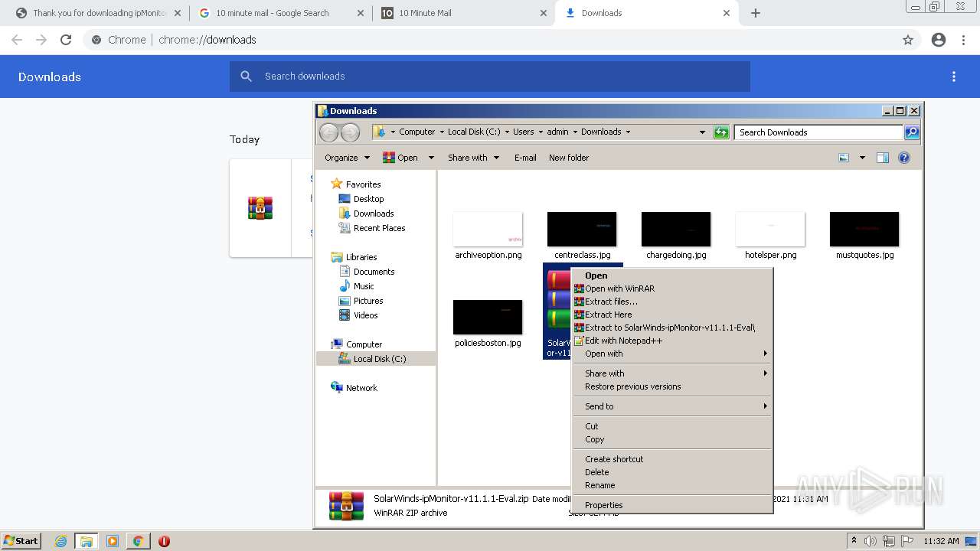Select Documents library in the sidebar
This screenshot has width=980, height=551.
374,272
